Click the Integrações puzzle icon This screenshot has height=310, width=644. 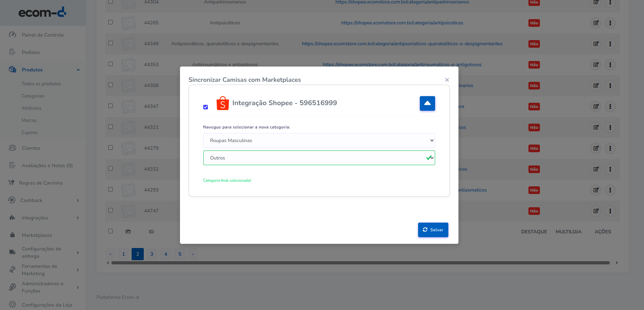click(13, 217)
